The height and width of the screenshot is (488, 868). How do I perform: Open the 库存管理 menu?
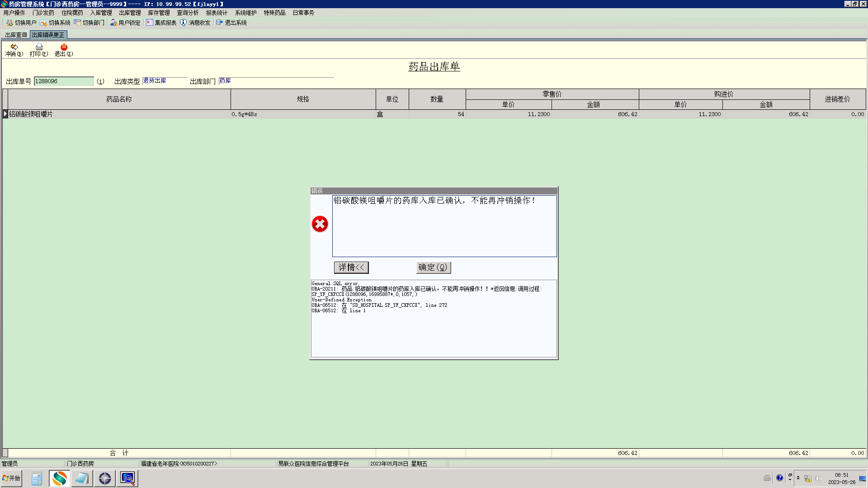click(159, 13)
